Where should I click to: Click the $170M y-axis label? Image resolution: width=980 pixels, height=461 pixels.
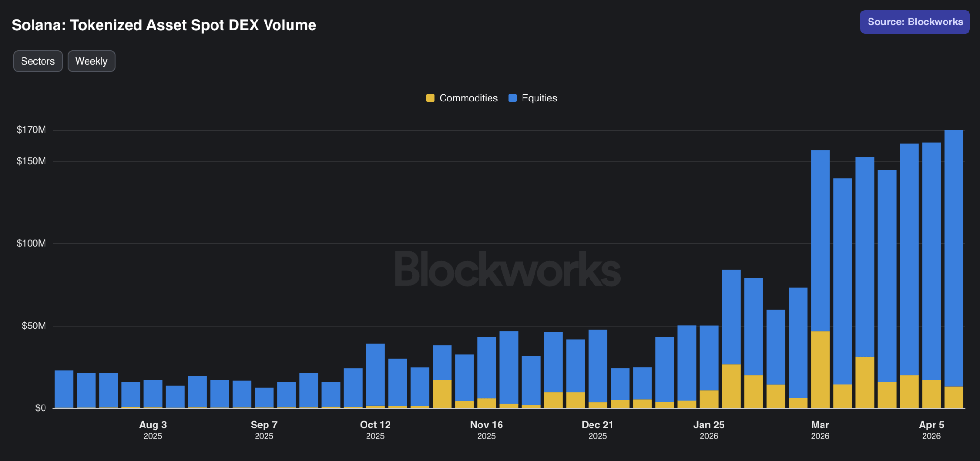(32, 130)
